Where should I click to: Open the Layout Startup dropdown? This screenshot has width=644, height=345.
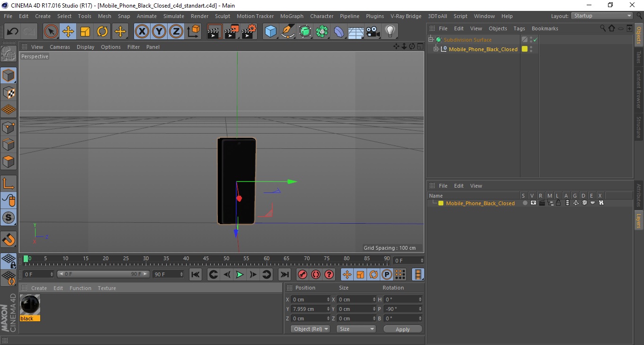[602, 16]
